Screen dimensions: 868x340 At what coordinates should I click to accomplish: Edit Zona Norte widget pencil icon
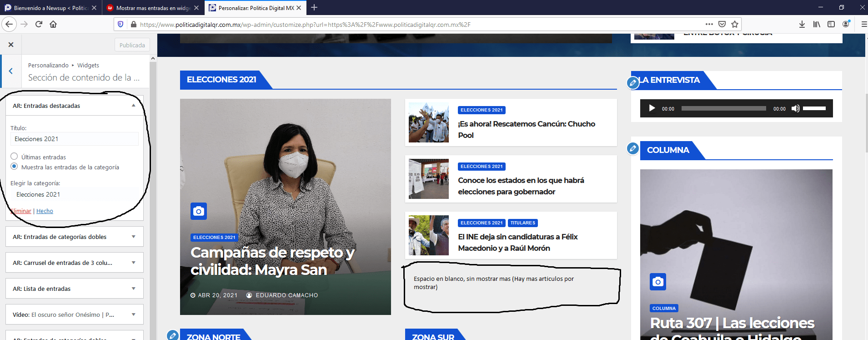pyautogui.click(x=172, y=336)
